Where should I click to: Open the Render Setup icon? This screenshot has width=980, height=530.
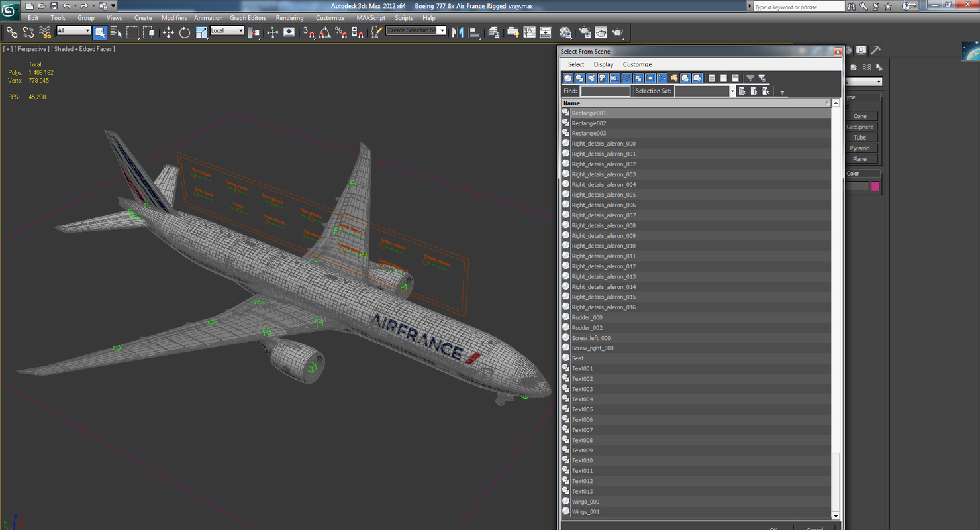pyautogui.click(x=585, y=32)
